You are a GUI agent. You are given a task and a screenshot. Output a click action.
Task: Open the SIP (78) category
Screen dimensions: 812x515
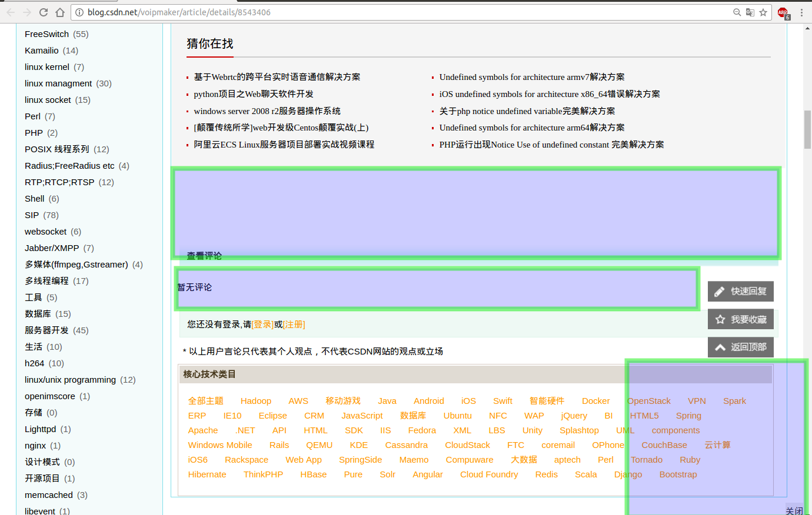click(x=42, y=215)
